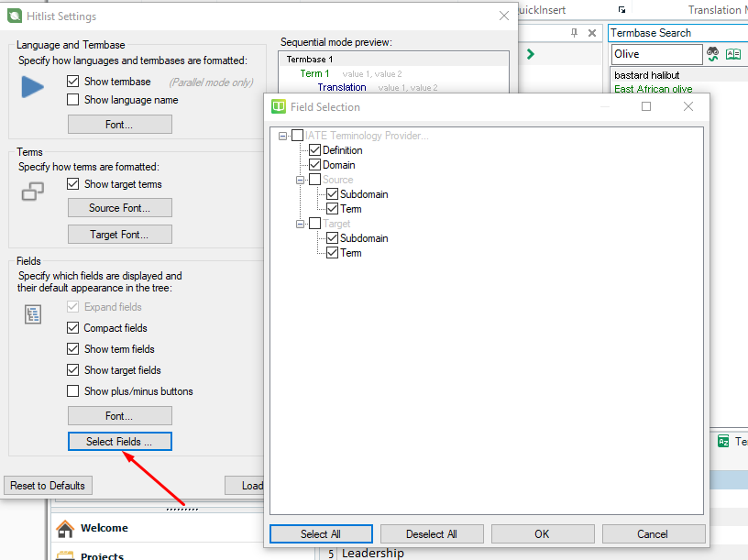Click the open-book termbase viewer icon
The width and height of the screenshot is (748, 560).
point(732,54)
